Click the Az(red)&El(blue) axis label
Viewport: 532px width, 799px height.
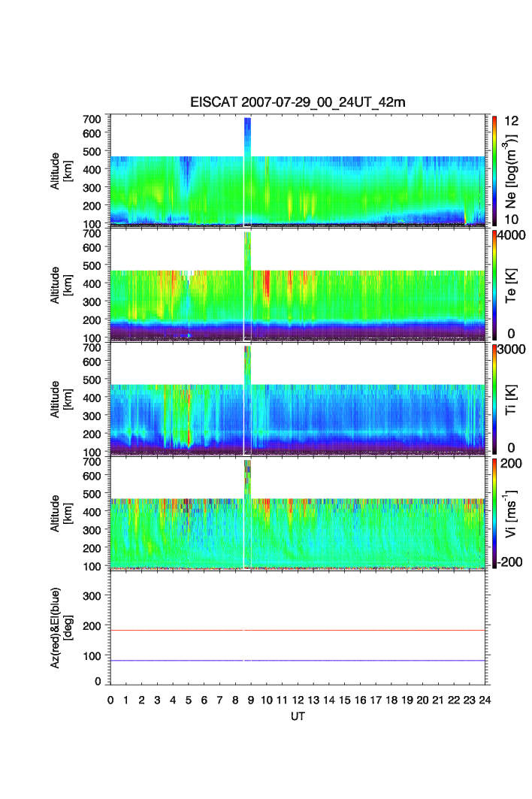(61, 628)
